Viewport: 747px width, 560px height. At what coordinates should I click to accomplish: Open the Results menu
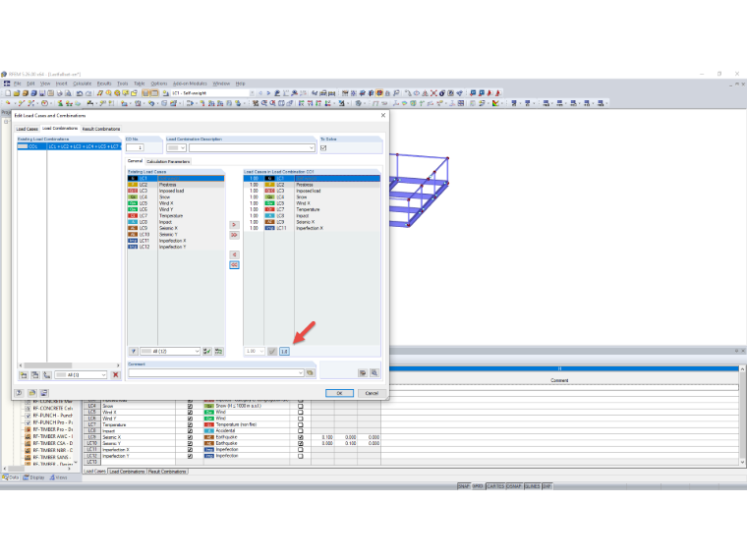(x=104, y=84)
